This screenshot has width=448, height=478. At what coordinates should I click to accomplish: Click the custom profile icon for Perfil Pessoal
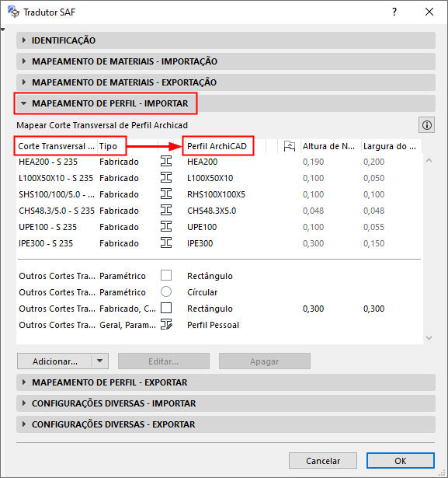tap(166, 324)
